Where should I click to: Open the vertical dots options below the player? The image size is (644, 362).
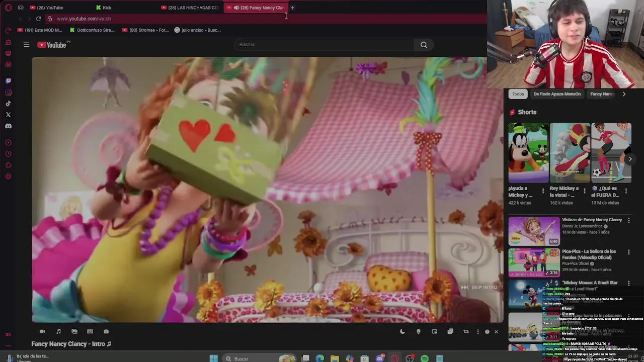478,331
